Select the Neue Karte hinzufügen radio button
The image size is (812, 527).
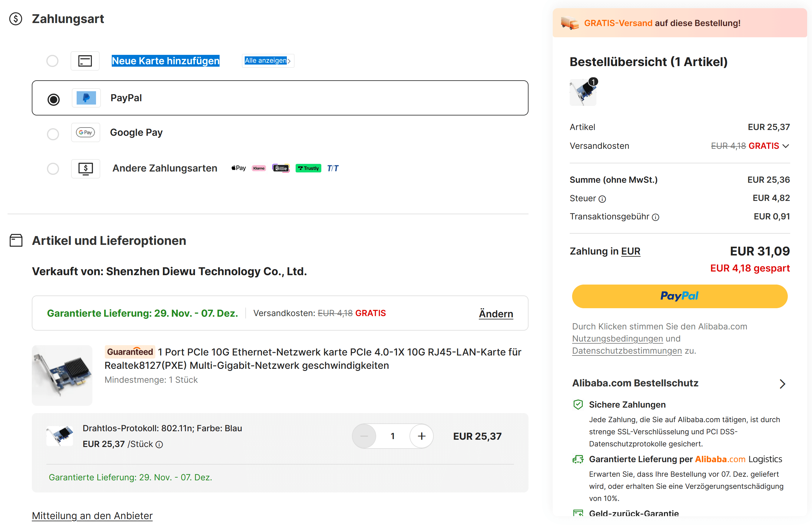pos(52,61)
